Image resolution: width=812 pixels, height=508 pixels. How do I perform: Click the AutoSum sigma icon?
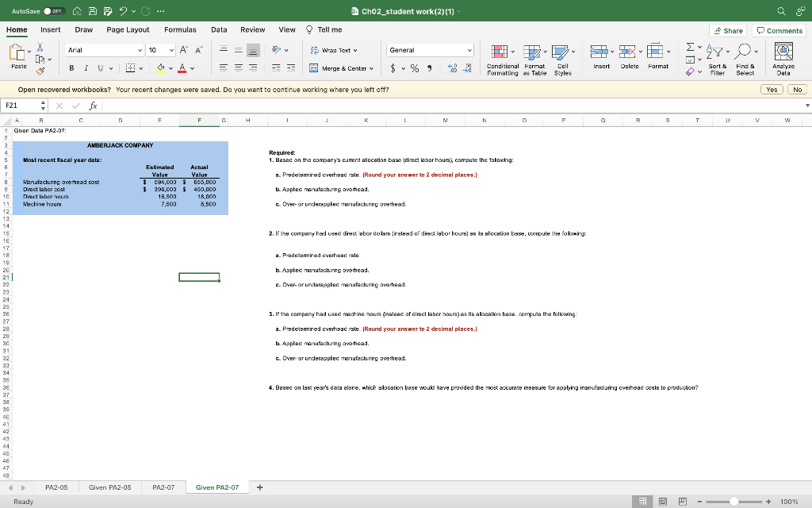pos(691,47)
